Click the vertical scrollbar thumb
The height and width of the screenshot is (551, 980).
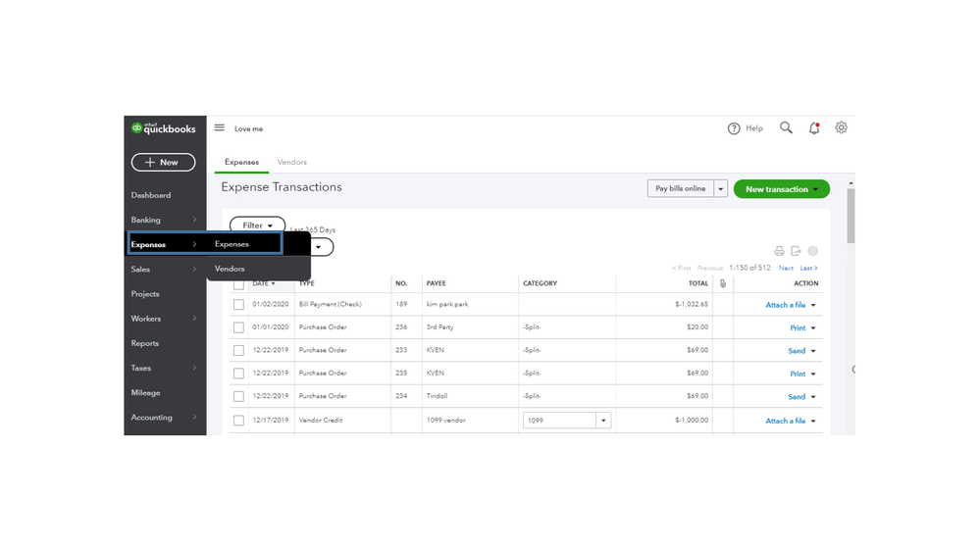pos(851,216)
